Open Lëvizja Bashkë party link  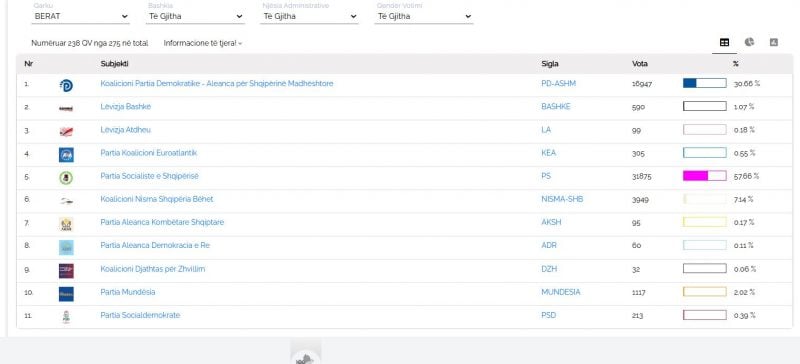pos(126,107)
